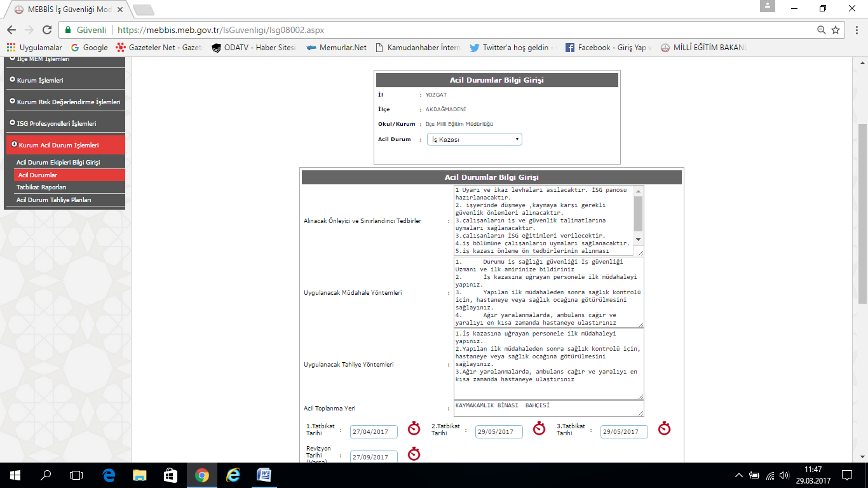The height and width of the screenshot is (488, 868).
Task: Click the calendar icon beside Revizyon Tarihi
Action: pos(414,454)
